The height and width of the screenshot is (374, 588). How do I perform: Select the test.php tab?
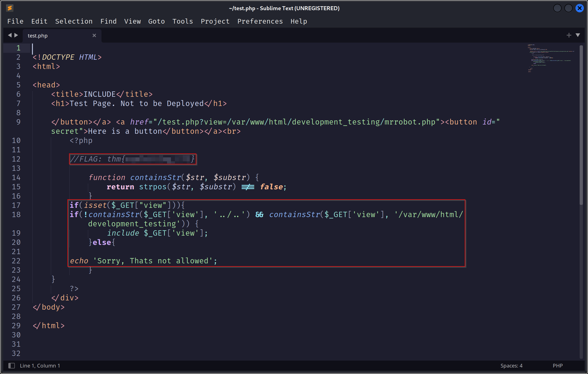coord(38,36)
